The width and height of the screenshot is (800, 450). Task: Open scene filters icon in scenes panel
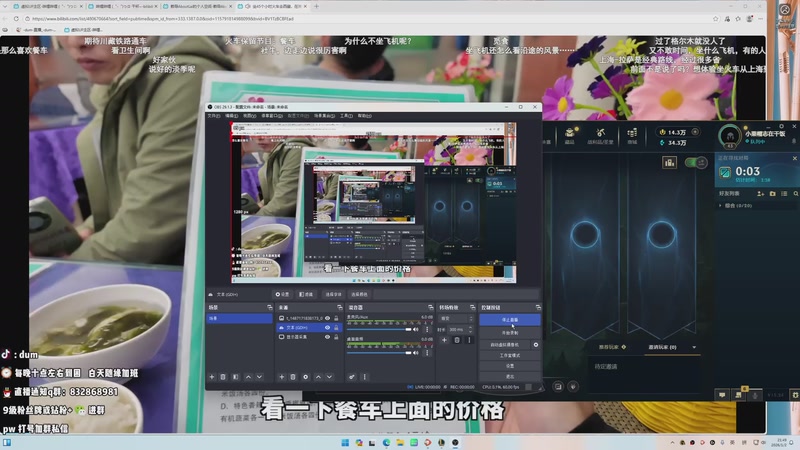click(235, 377)
